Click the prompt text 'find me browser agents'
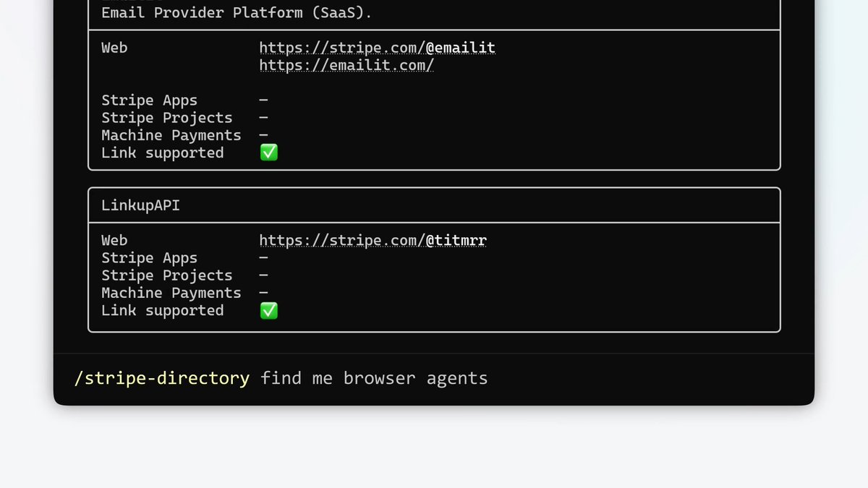The width and height of the screenshot is (868, 488). tap(374, 378)
